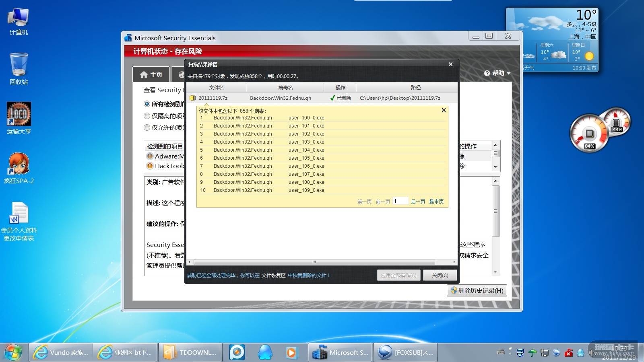The image size is (644, 362).
Task: Select the 仅隔离的项目 radio button
Action: 147,116
